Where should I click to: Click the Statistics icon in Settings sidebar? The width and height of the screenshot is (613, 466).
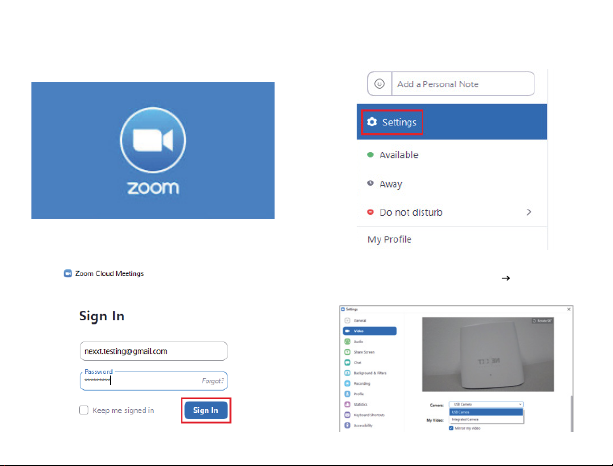[x=347, y=404]
